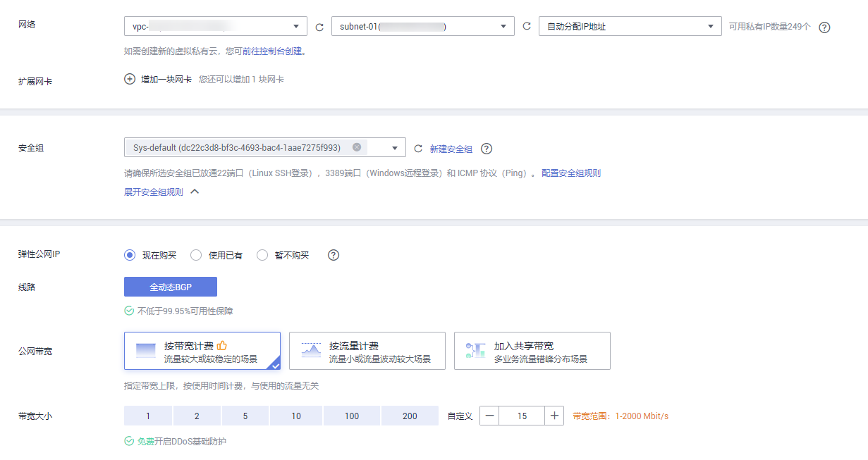
Task: Choose 按带宽计费 billing card
Action: point(202,351)
